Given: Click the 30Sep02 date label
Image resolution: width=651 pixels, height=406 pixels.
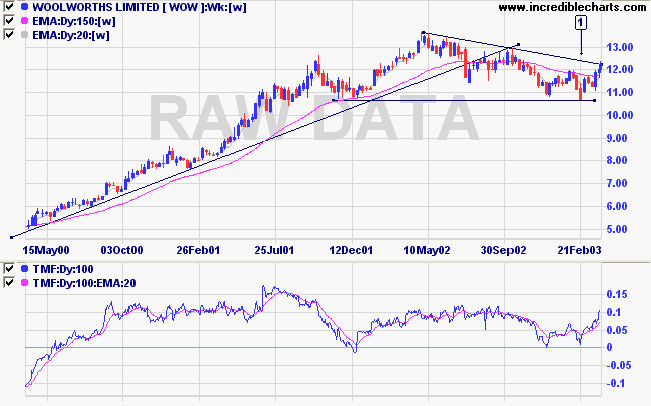Looking at the screenshot, I should (503, 250).
